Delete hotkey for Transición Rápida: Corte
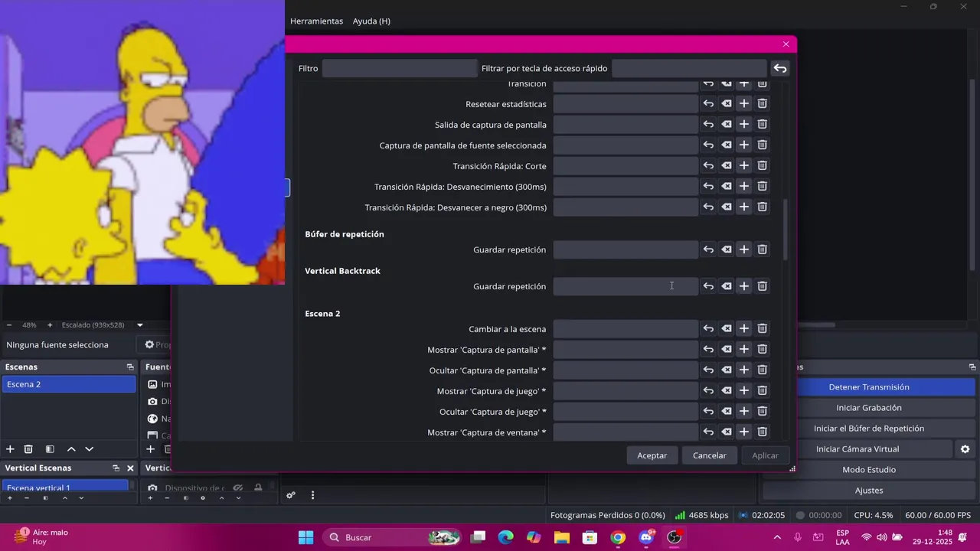The image size is (980, 551). (763, 165)
